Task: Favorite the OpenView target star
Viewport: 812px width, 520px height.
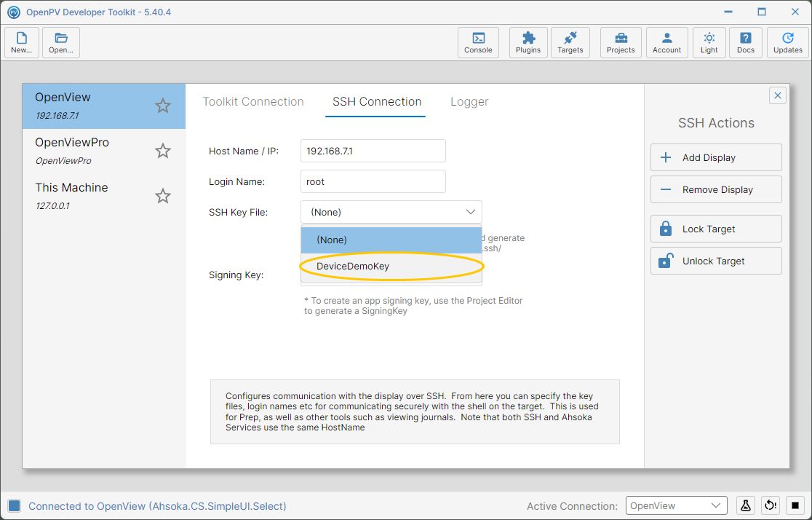Action: pyautogui.click(x=162, y=106)
